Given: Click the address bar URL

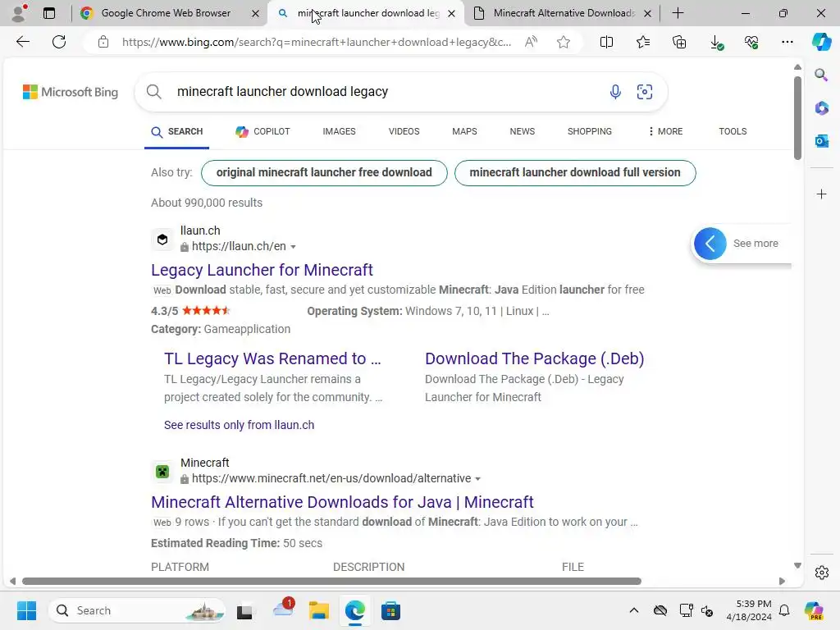Looking at the screenshot, I should coord(316,42).
